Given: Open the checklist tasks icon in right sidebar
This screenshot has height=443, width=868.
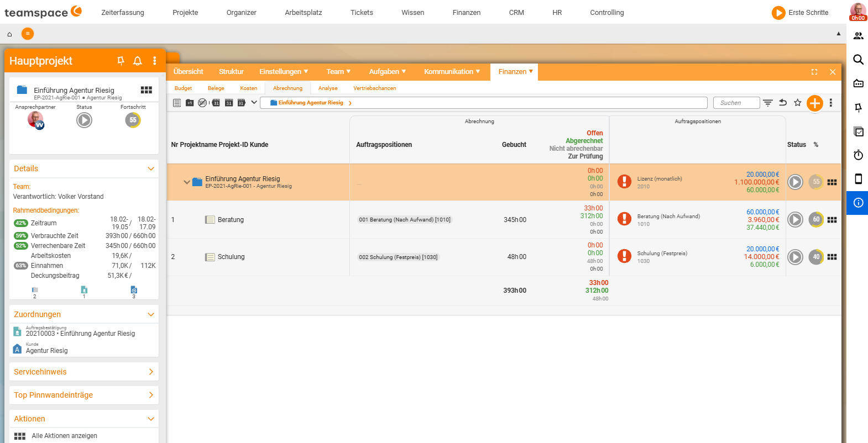Looking at the screenshot, I should (x=859, y=131).
